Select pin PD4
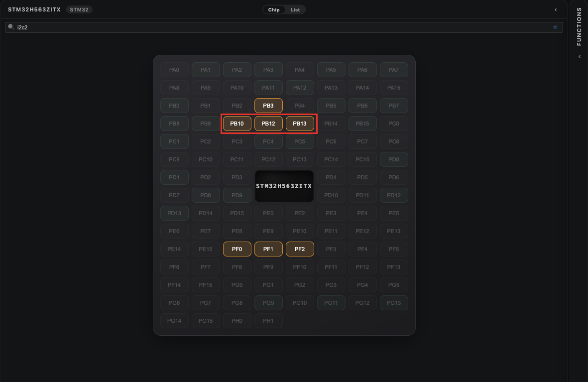The height and width of the screenshot is (382, 588). pyautogui.click(x=331, y=177)
